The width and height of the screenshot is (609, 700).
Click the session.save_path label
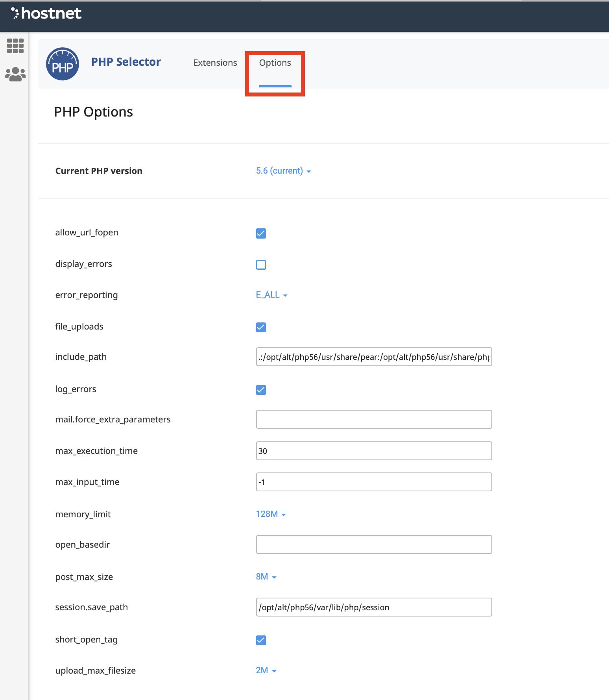tap(91, 607)
